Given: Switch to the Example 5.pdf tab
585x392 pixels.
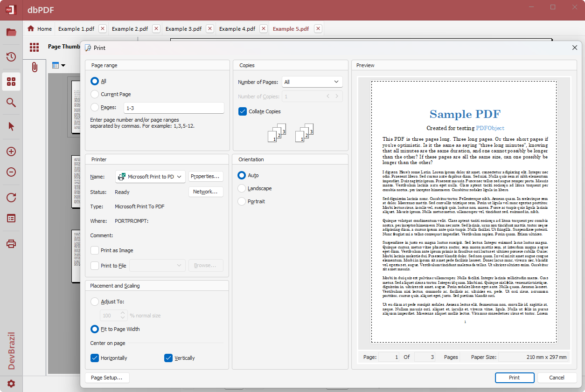Looking at the screenshot, I should (x=291, y=28).
